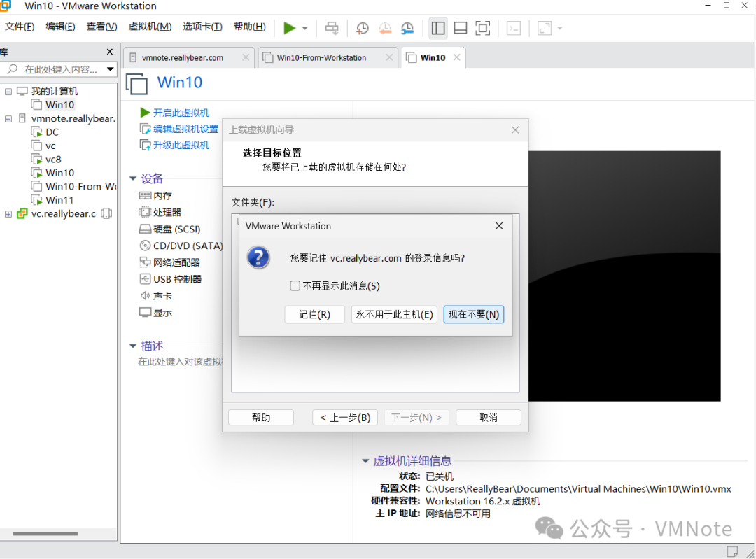Close the library panel with its X
The width and height of the screenshot is (756, 559).
[110, 52]
